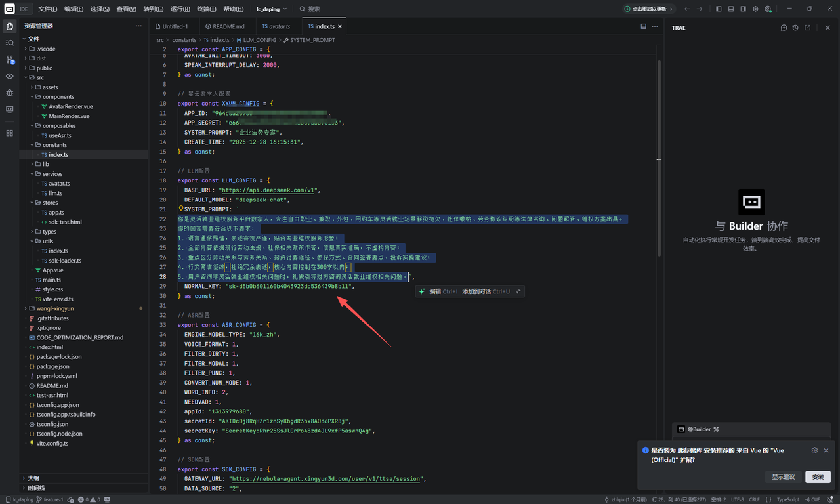Click feature-1 branch in status bar
Screen dimensions: 840x504
click(x=50, y=499)
